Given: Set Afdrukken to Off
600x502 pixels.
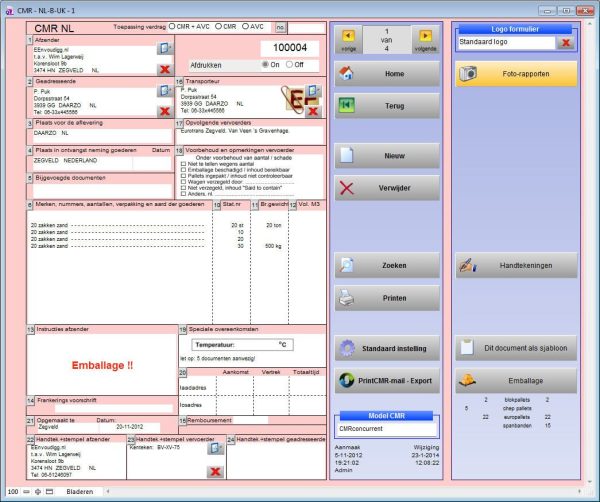Looking at the screenshot, I should [x=290, y=65].
